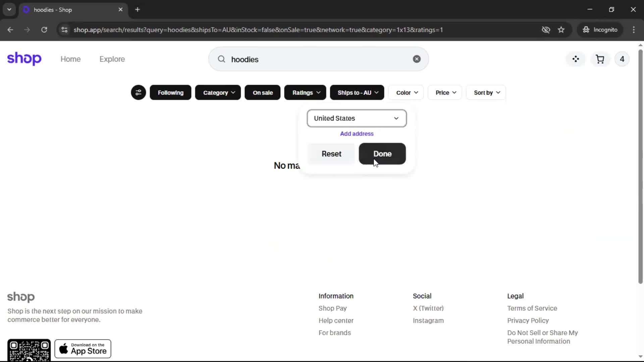The width and height of the screenshot is (644, 362).
Task: Clear the hoodies search text
Action: 417,59
